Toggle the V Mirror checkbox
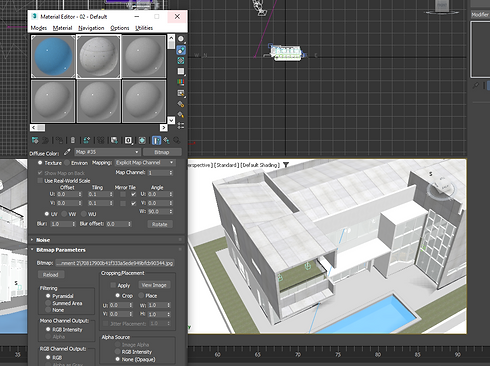 [x=123, y=203]
